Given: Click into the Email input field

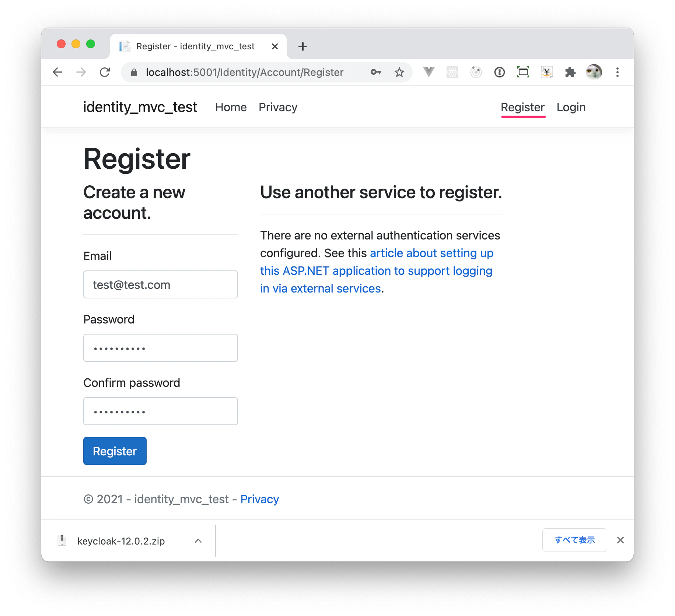Looking at the screenshot, I should pos(161,284).
